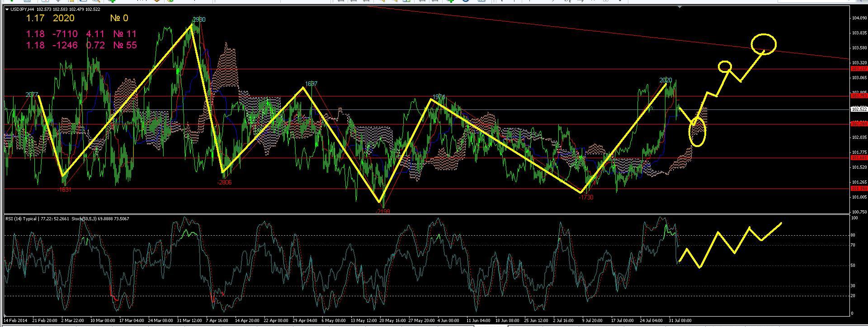Click 14 Feb 2014 on the time axis
The height and width of the screenshot is (327, 868).
[16, 320]
